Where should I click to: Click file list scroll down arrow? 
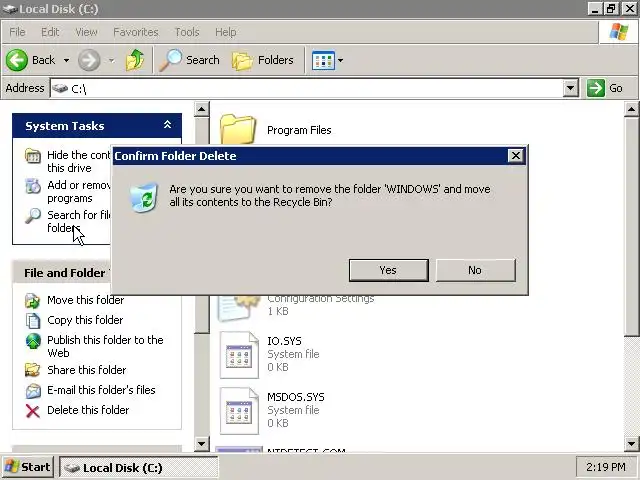point(631,443)
